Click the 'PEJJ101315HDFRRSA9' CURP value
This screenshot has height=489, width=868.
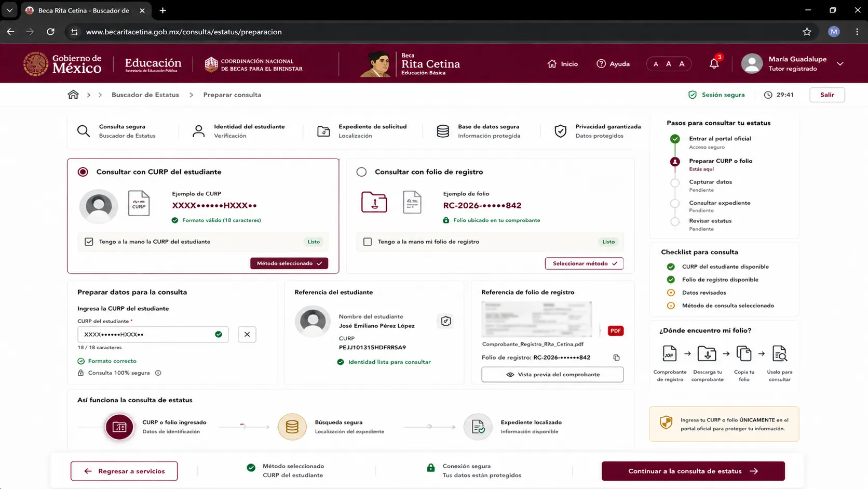point(372,347)
